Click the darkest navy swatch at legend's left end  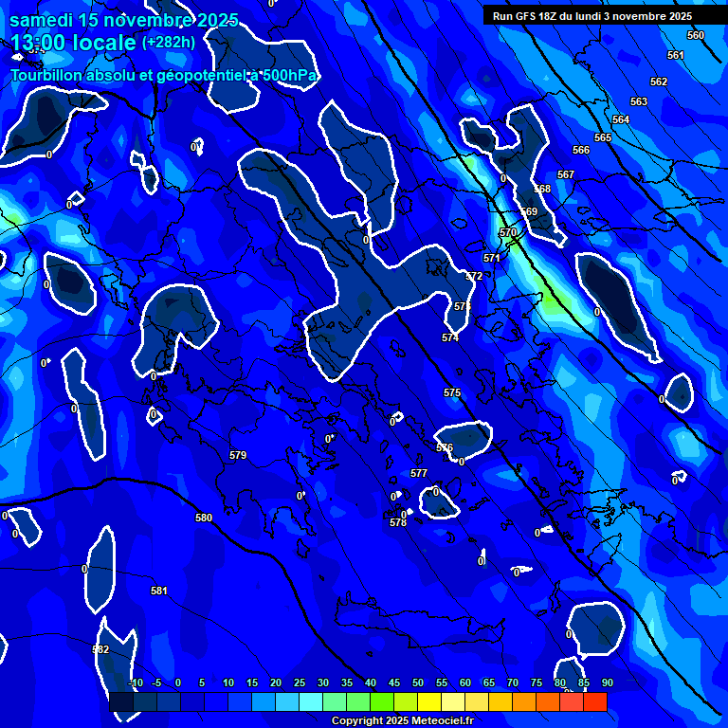click(120, 702)
